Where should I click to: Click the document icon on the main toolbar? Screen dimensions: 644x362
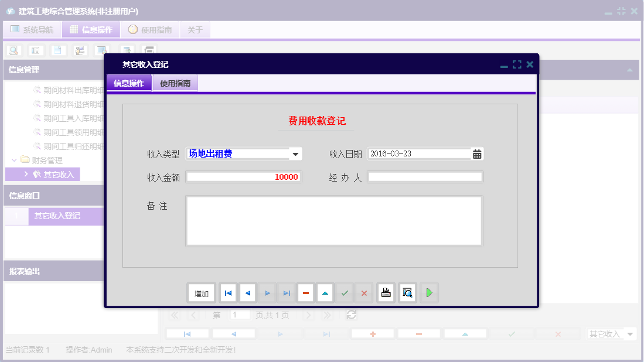(57, 50)
